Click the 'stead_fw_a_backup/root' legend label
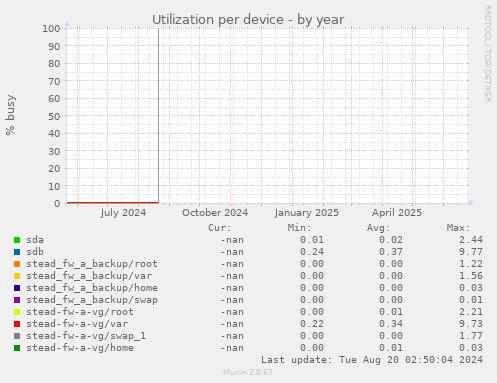 tap(92, 264)
